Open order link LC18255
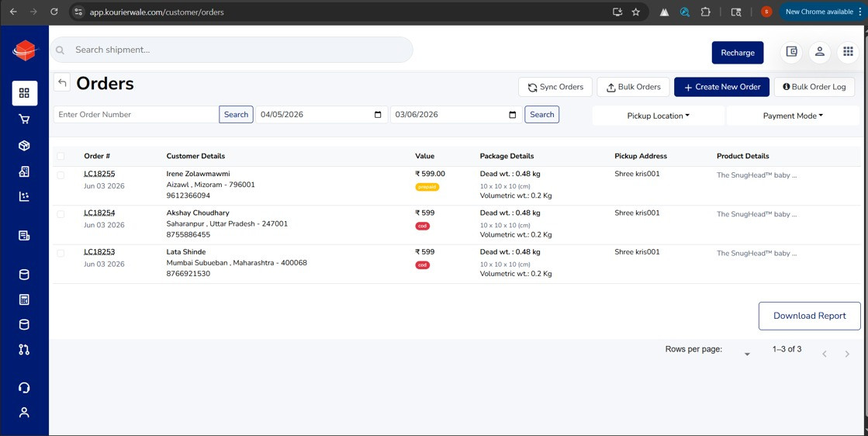The height and width of the screenshot is (436, 868). 99,174
